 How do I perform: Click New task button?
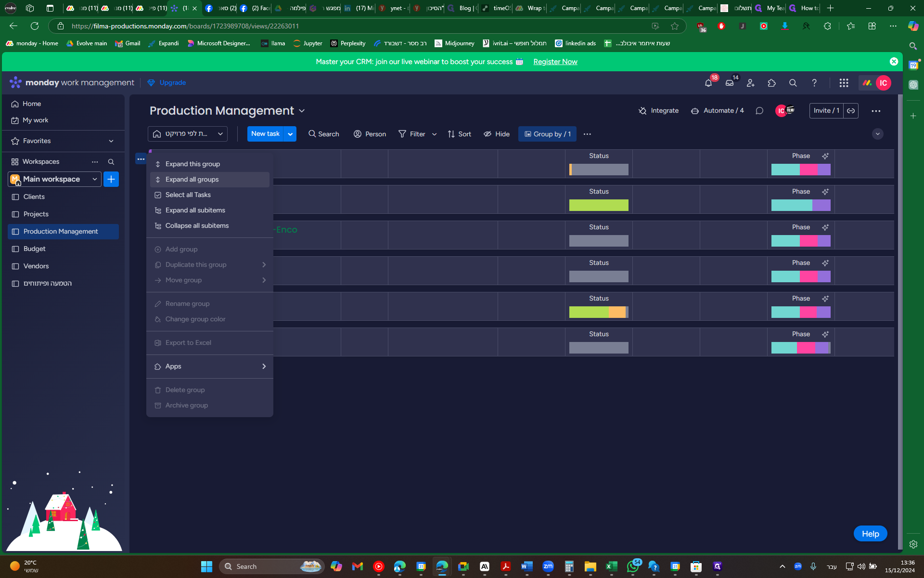[266, 134]
